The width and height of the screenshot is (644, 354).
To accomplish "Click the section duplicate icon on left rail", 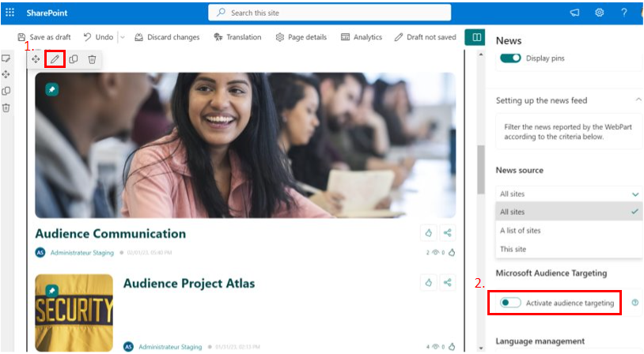I will pos(6,91).
